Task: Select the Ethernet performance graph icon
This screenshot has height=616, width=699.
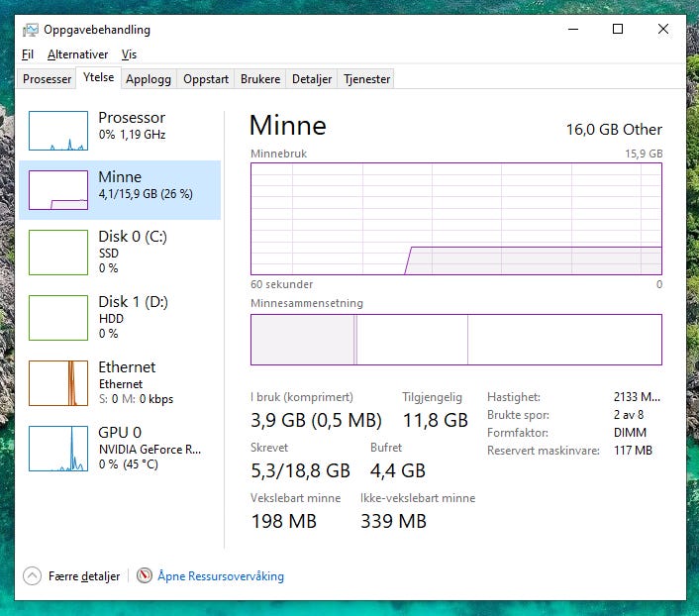Action: 58,383
